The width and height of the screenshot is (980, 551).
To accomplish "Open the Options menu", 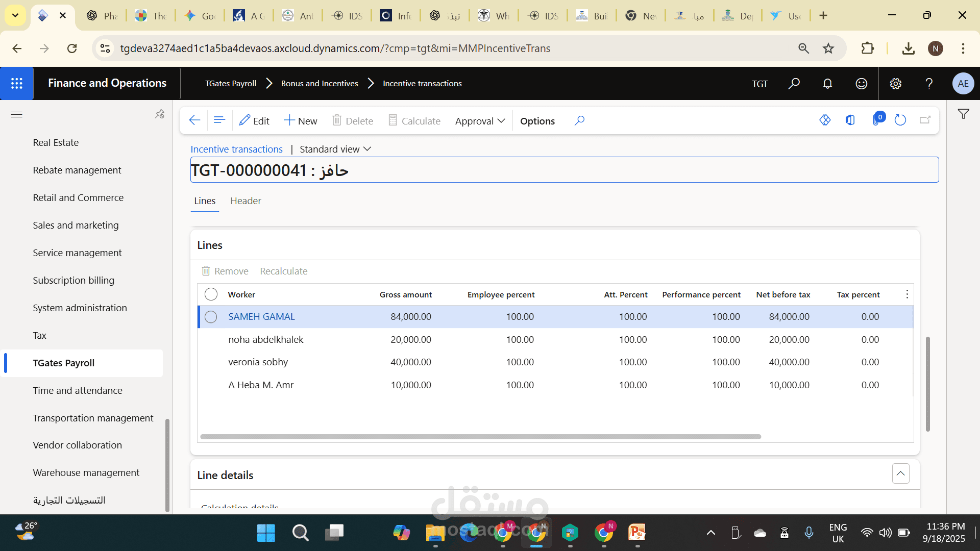I will tap(537, 121).
